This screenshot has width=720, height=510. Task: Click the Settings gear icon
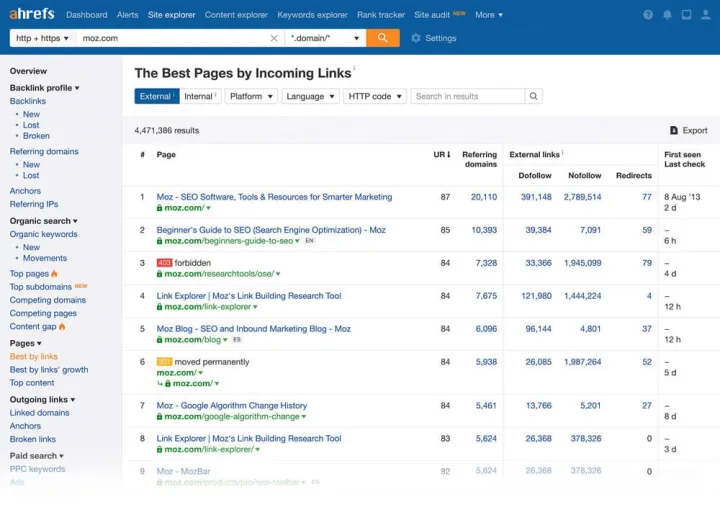coord(416,38)
